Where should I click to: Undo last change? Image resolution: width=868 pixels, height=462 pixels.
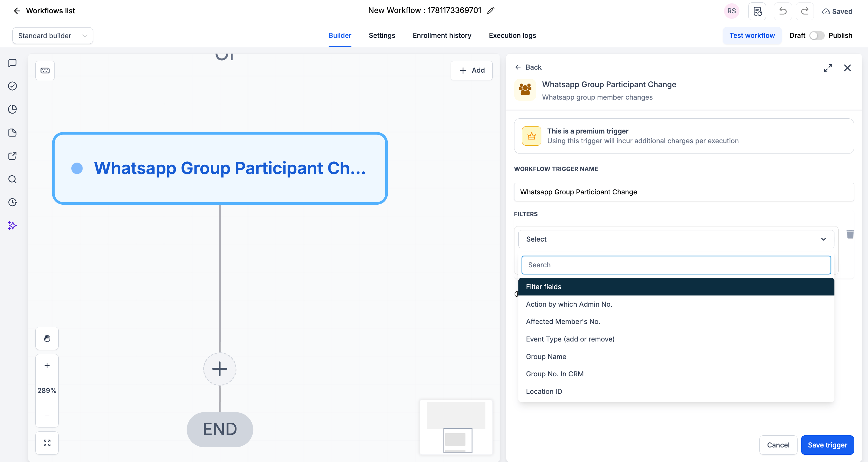click(782, 11)
